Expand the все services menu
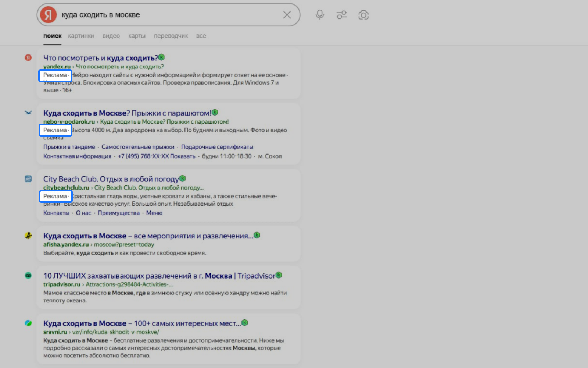The image size is (588, 368). coord(201,36)
